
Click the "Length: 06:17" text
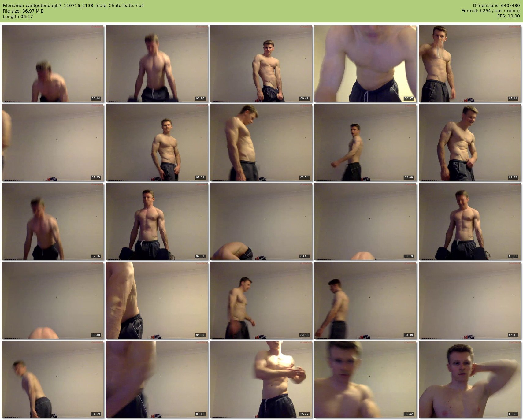point(18,17)
